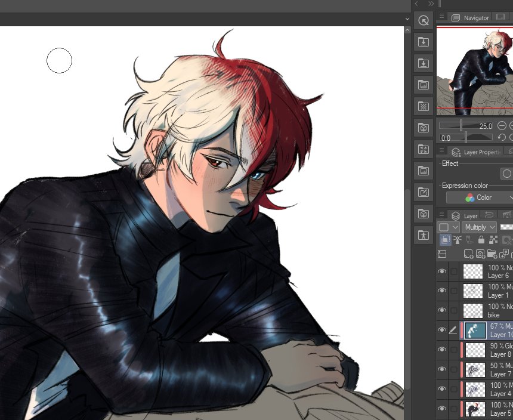Create a new vector layer

click(480, 254)
